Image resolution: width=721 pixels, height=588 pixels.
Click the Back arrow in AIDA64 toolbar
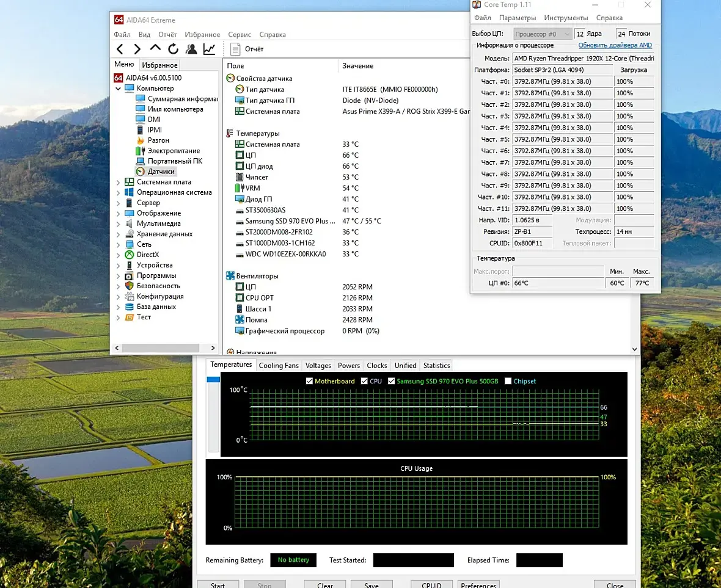click(120, 49)
